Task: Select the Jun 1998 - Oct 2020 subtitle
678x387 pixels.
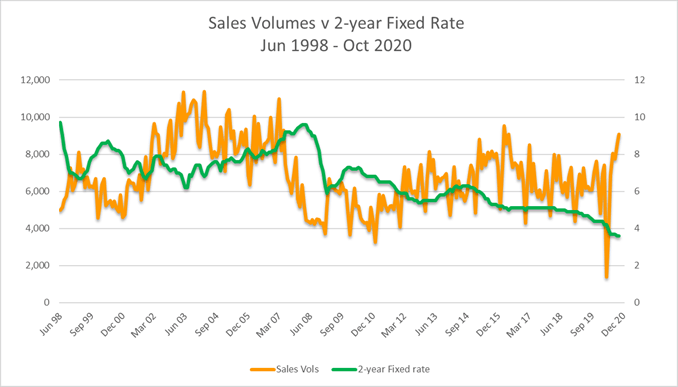Action: (336, 45)
